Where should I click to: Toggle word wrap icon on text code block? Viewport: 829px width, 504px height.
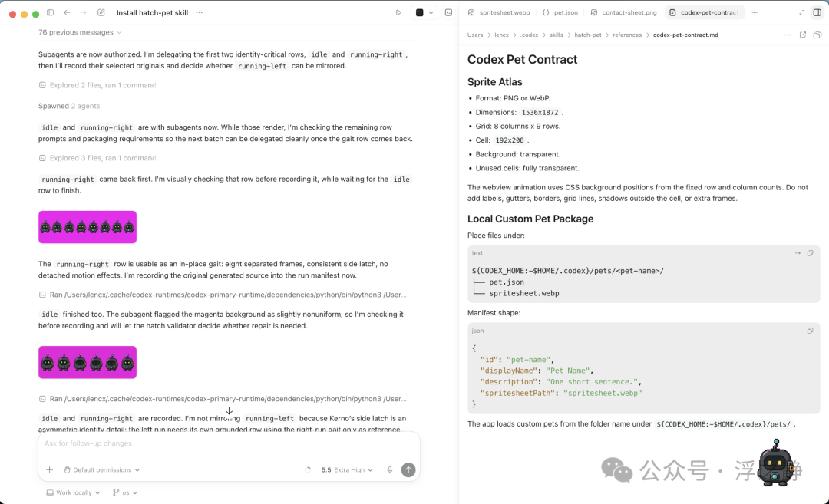coord(798,253)
